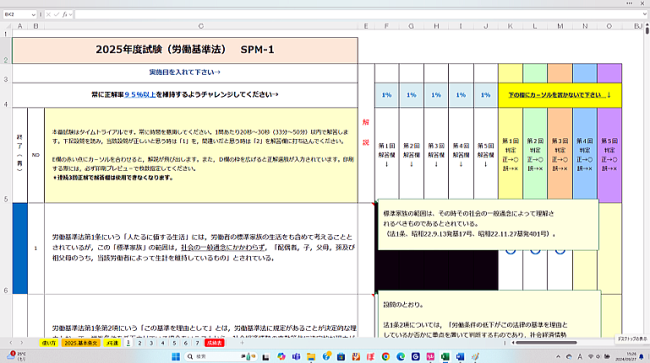Image resolution: width=650 pixels, height=363 pixels.
Task: Cancel the formula bar entry with the X icon
Action: (x=49, y=15)
